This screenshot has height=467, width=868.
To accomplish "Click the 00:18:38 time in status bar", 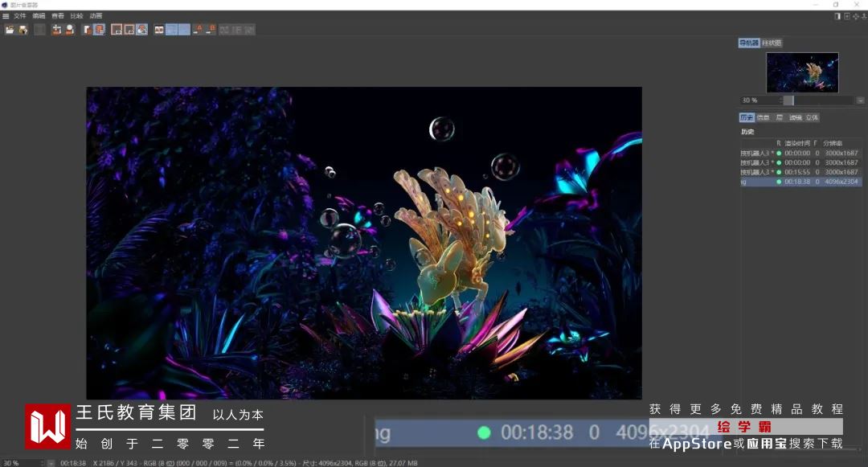I will tap(73, 463).
